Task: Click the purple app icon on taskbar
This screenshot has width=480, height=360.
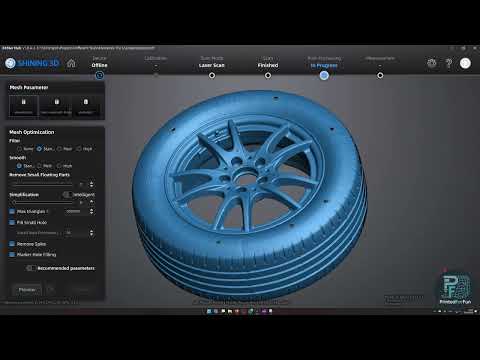Action: (264, 311)
